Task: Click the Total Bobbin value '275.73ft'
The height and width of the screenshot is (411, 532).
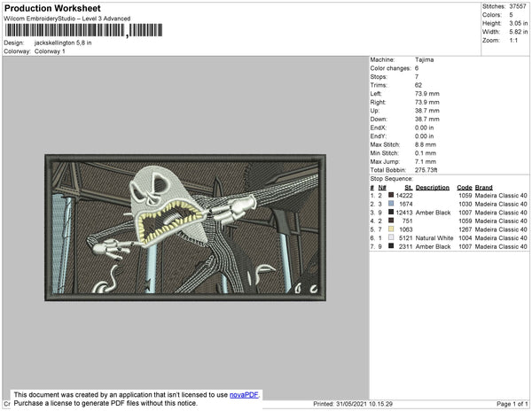Action: point(426,170)
